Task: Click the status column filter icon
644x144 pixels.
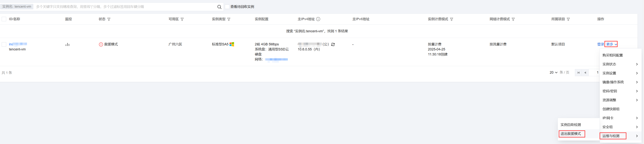Action: [x=109, y=19]
